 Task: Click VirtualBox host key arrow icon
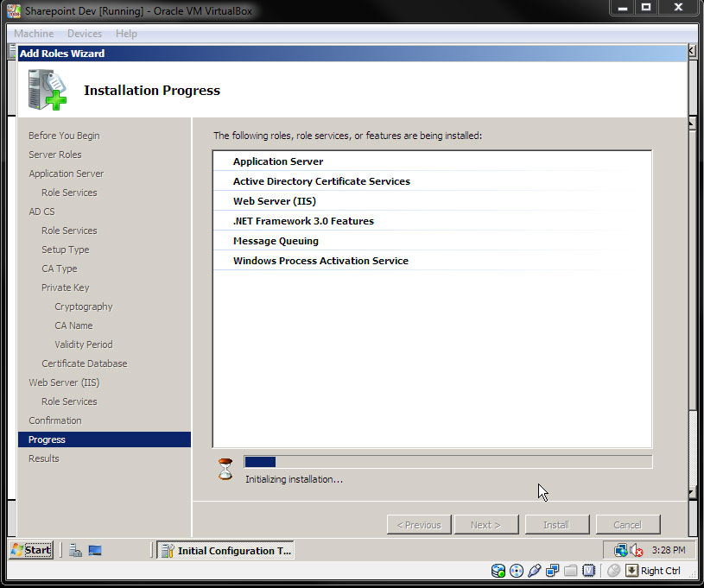click(631, 571)
